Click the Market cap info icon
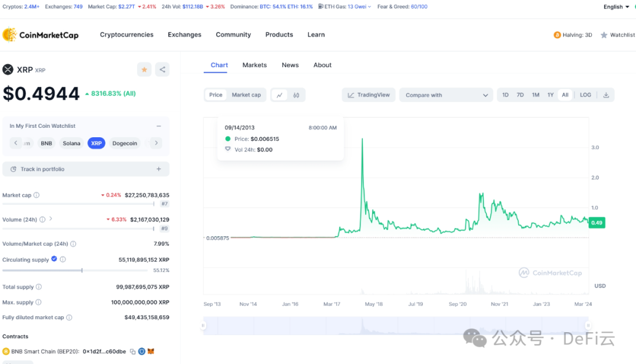Viewport: 636px width, 364px height. 37,195
